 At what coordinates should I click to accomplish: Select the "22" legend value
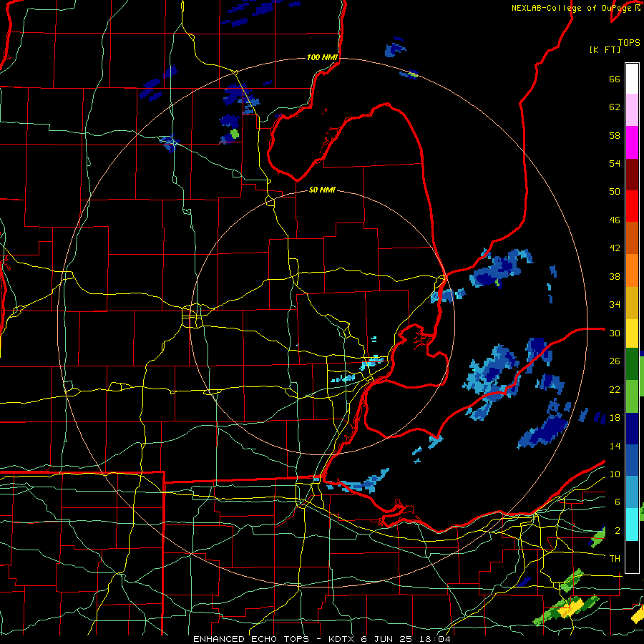click(615, 389)
